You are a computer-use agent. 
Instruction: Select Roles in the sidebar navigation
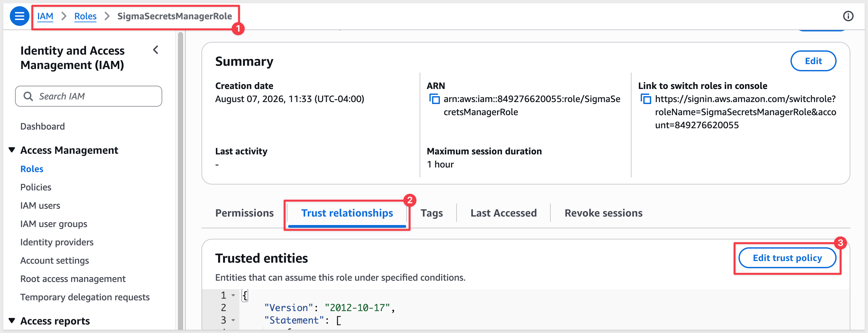point(32,169)
